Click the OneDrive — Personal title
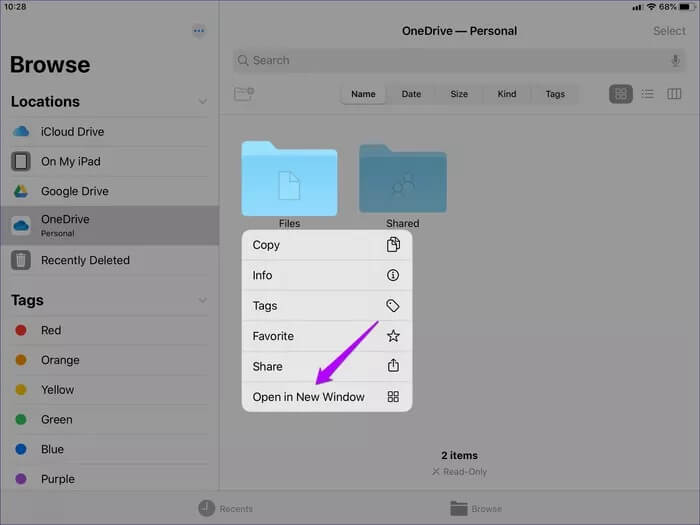The width and height of the screenshot is (700, 525). (459, 31)
